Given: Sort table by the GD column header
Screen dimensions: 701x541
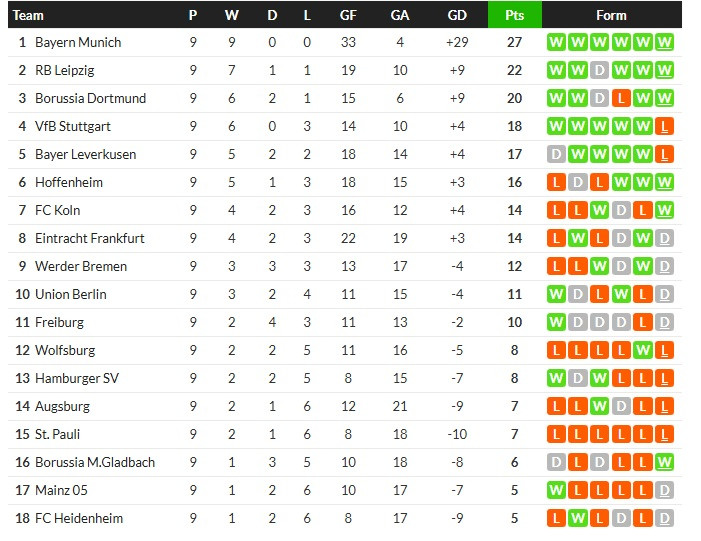Looking at the screenshot, I should [457, 15].
